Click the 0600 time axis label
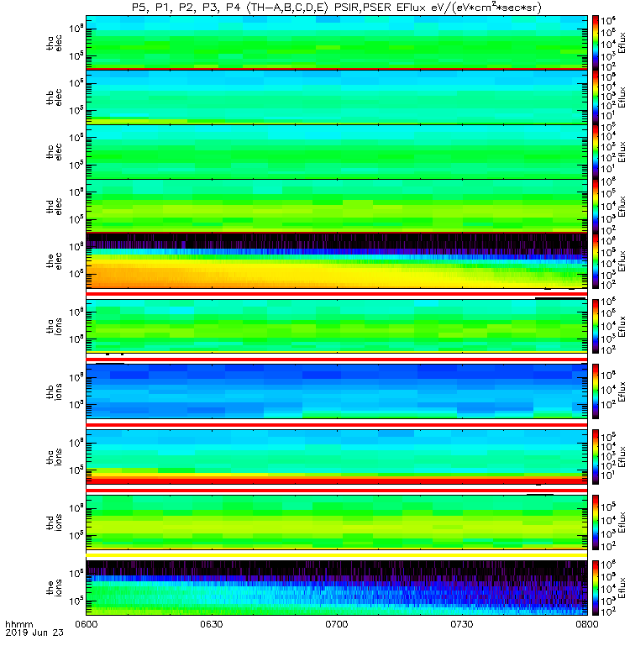This screenshot has height=672, width=630. [87, 624]
